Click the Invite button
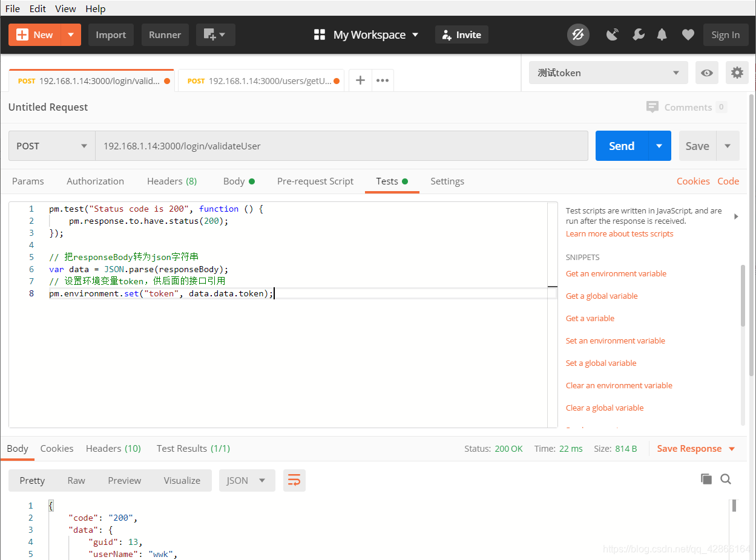This screenshot has width=756, height=560. pos(462,34)
